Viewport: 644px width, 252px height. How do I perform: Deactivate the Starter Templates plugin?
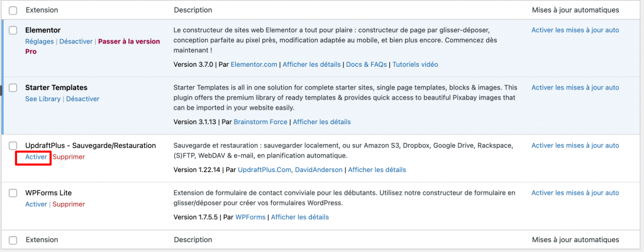point(82,99)
